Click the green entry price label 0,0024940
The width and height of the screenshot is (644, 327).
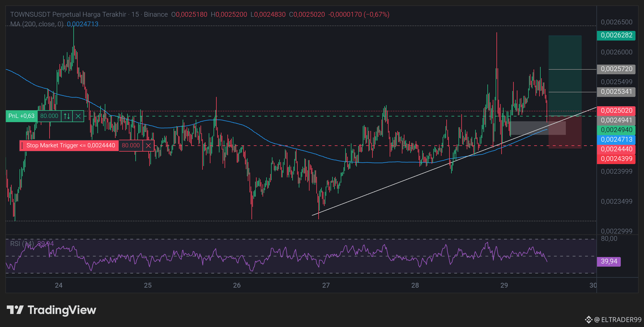pyautogui.click(x=616, y=130)
